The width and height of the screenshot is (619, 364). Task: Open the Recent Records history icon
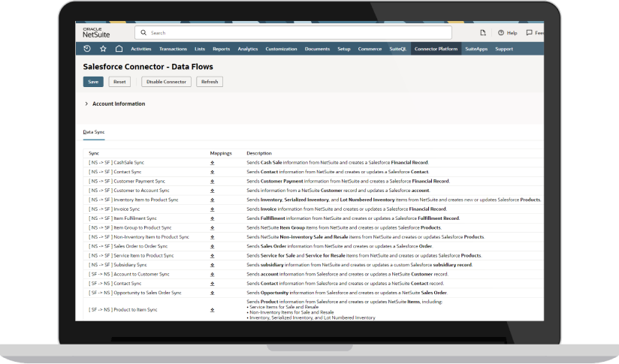point(88,49)
